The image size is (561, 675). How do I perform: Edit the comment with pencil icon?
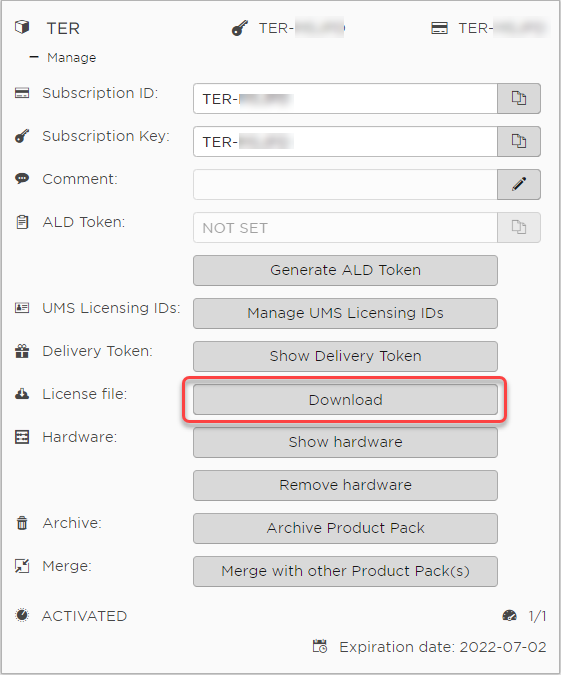pyautogui.click(x=519, y=184)
